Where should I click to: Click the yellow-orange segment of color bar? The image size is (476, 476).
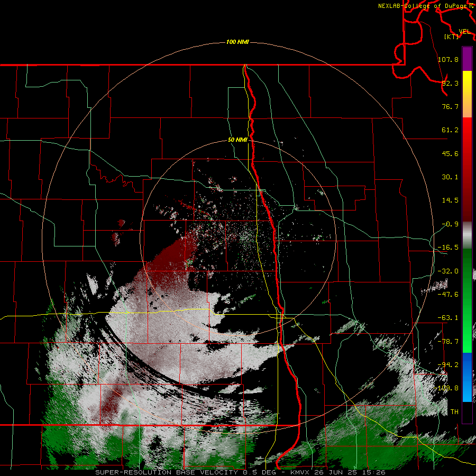click(x=467, y=94)
